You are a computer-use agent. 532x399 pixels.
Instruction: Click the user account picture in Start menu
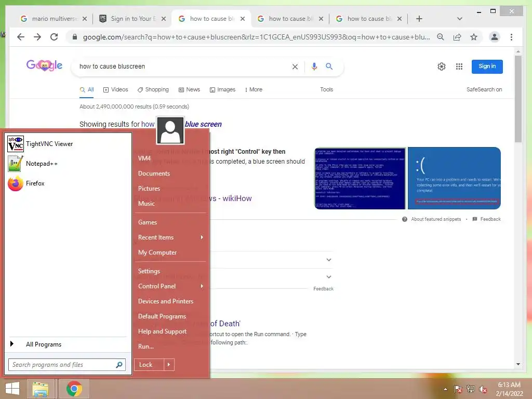pyautogui.click(x=170, y=130)
